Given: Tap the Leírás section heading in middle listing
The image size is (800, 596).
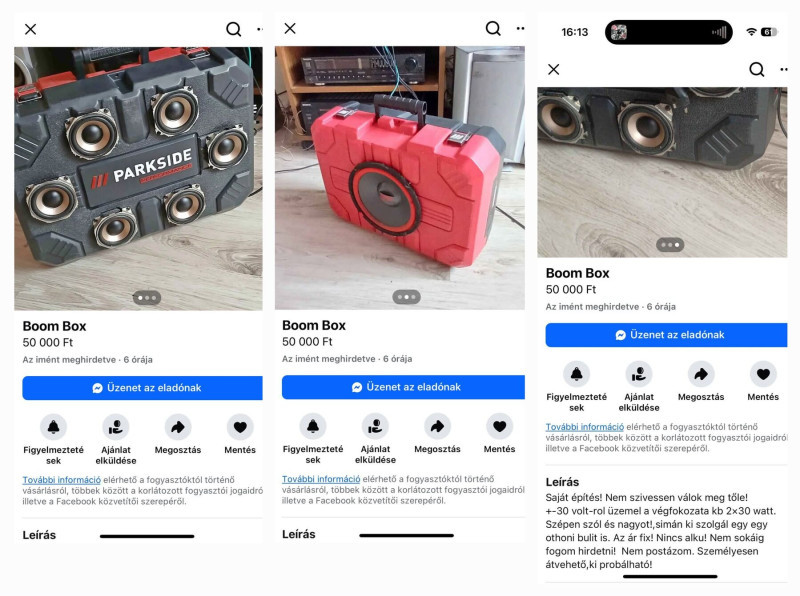Looking at the screenshot, I should 298,534.
